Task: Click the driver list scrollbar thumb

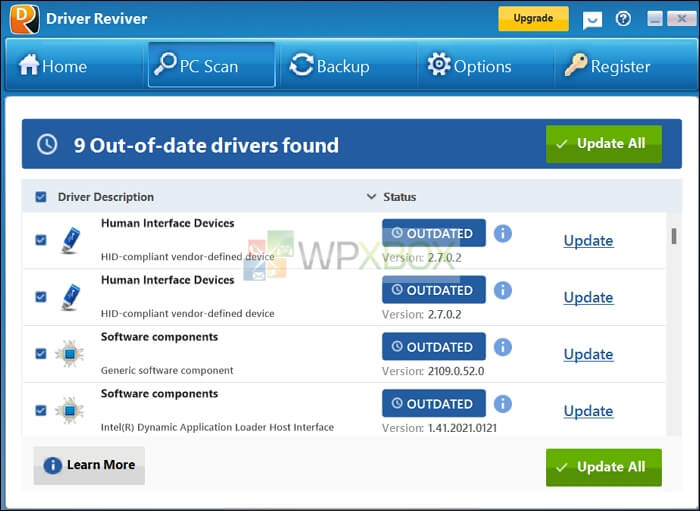Action: pos(674,236)
